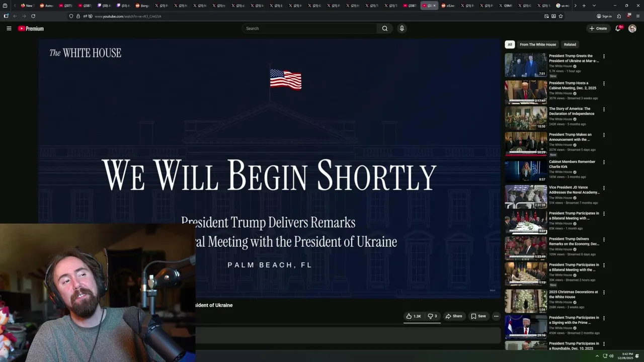Viewport: 644px width, 362px height.
Task: Open 2025 Christmas Decorations thumbnail
Action: 526,301
